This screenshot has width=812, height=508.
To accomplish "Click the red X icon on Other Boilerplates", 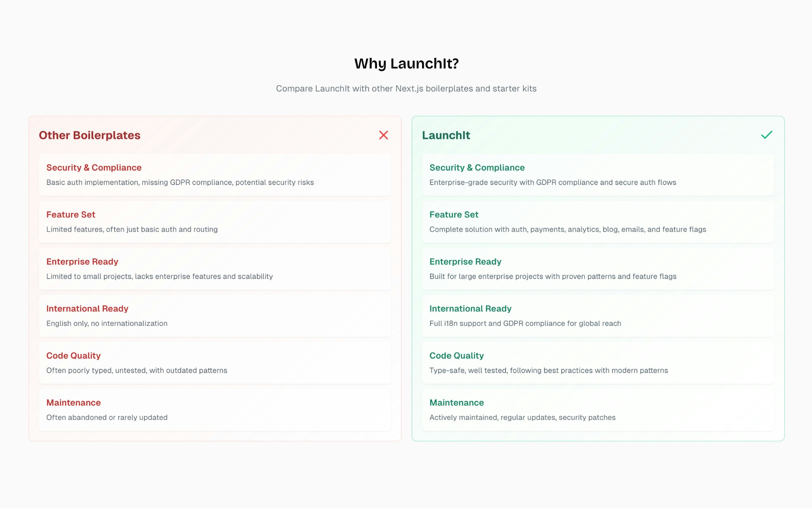I will click(383, 135).
